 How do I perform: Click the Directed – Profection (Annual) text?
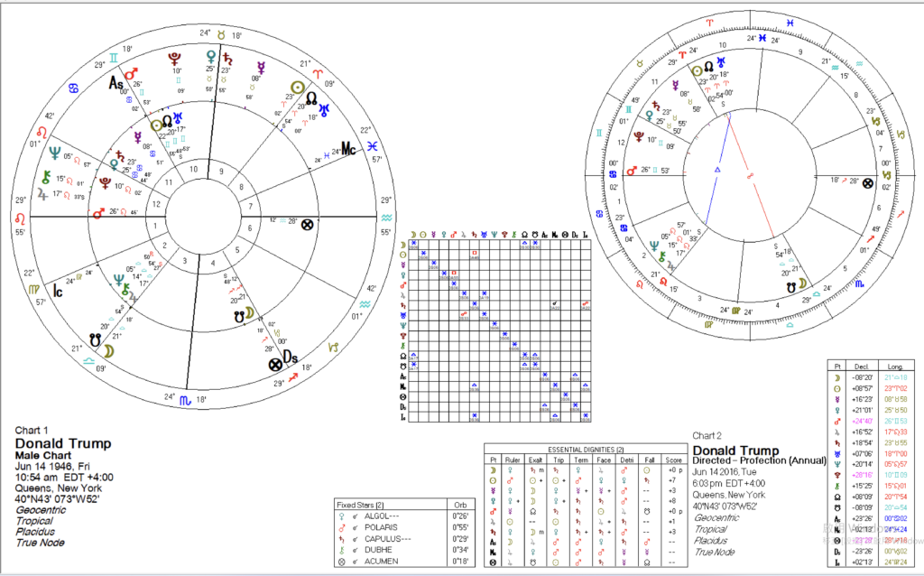point(762,461)
